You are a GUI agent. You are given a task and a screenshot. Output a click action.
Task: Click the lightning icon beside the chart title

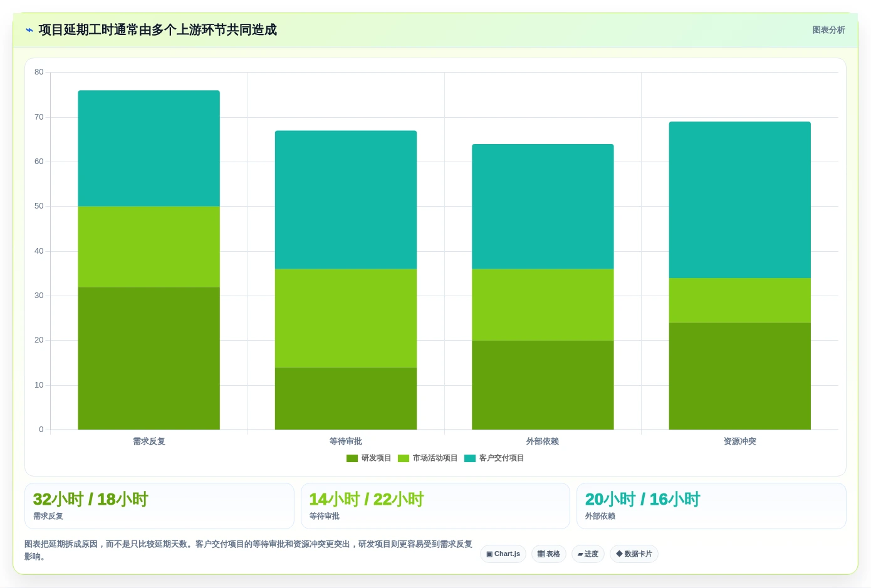[x=29, y=30]
